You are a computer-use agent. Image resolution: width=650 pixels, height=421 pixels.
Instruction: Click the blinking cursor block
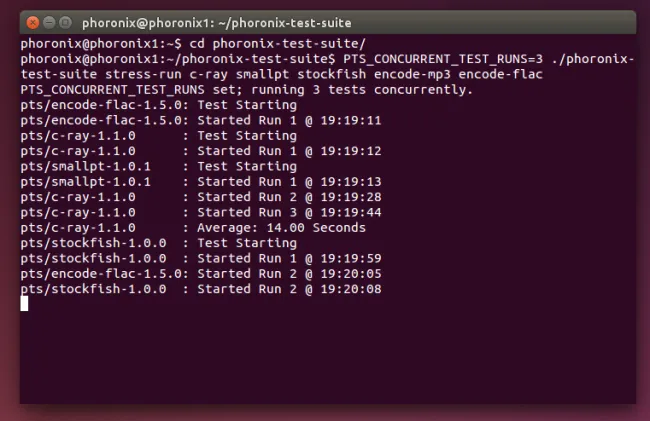(x=24, y=303)
